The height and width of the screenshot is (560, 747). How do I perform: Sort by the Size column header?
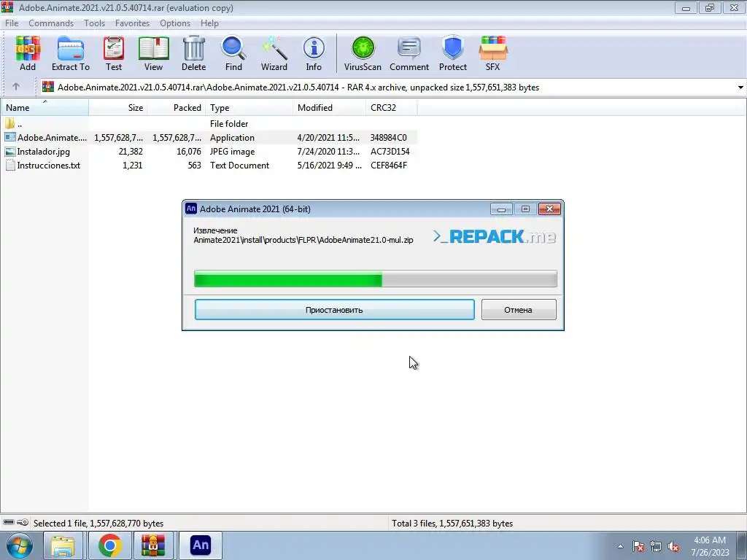pyautogui.click(x=117, y=108)
